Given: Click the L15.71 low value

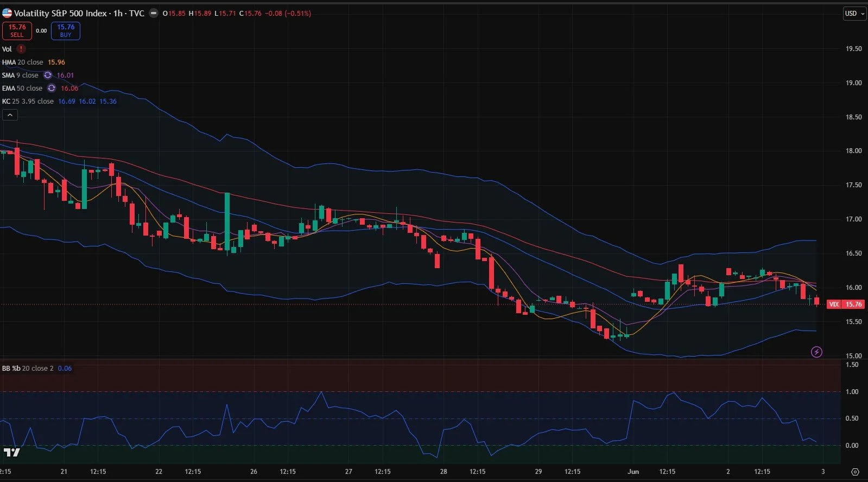Looking at the screenshot, I should click(225, 13).
